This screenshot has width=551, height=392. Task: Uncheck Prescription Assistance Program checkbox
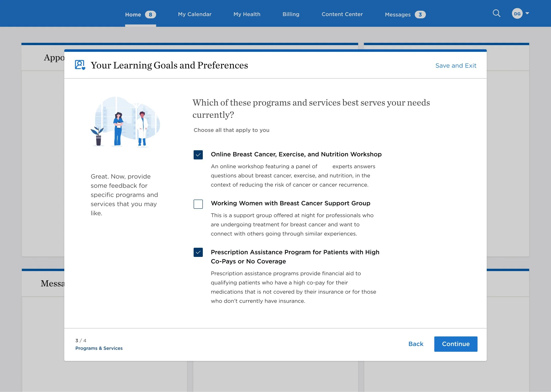pyautogui.click(x=198, y=252)
